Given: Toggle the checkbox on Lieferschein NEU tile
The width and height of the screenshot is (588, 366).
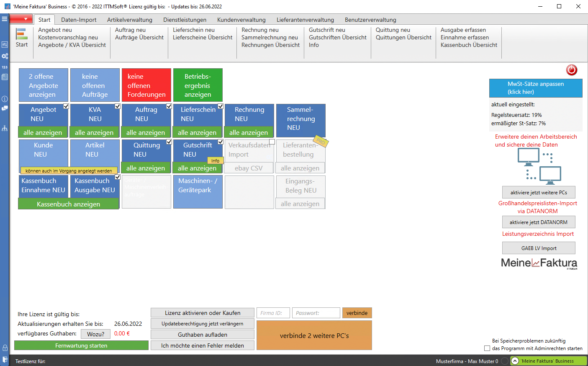Looking at the screenshot, I should pos(221,106).
